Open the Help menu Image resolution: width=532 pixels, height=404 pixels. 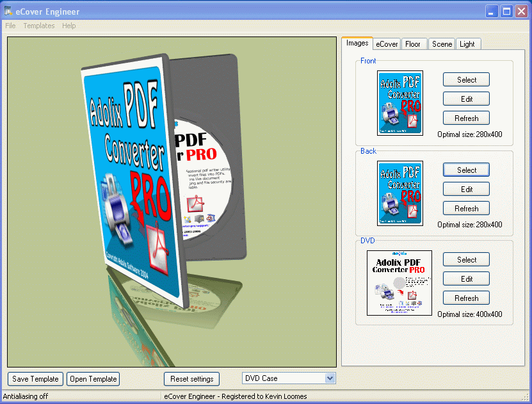click(69, 26)
